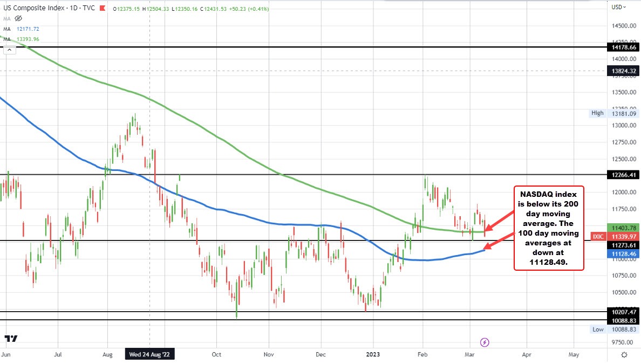This screenshot has height=364, width=641.
Task: Click the May label on time axis
Action: (574, 354)
